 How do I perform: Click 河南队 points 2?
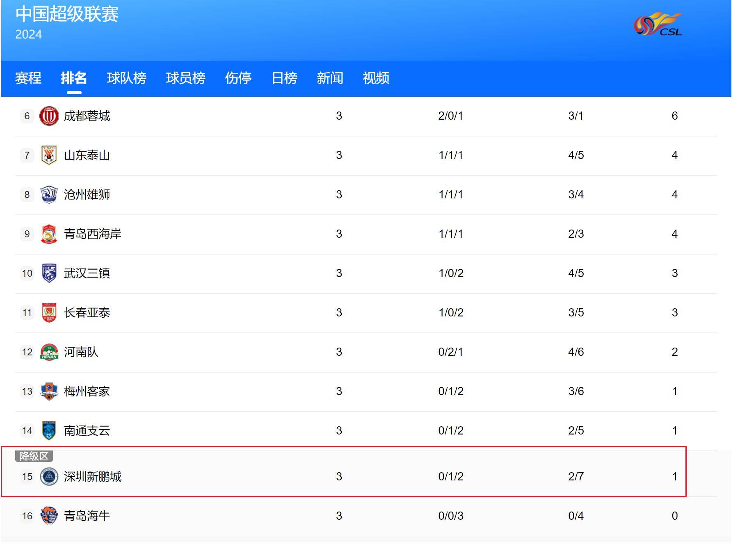[x=675, y=352]
